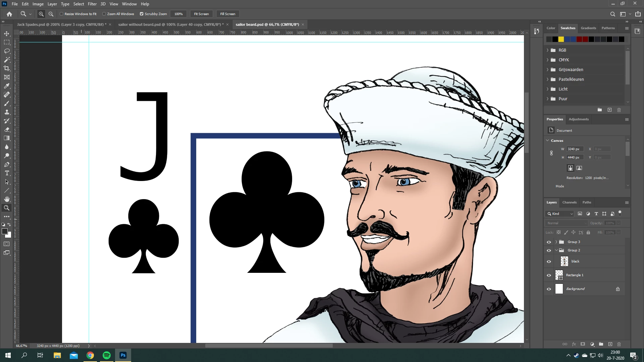The height and width of the screenshot is (362, 644).
Task: Select the Horizontal Type tool
Action: (7, 173)
